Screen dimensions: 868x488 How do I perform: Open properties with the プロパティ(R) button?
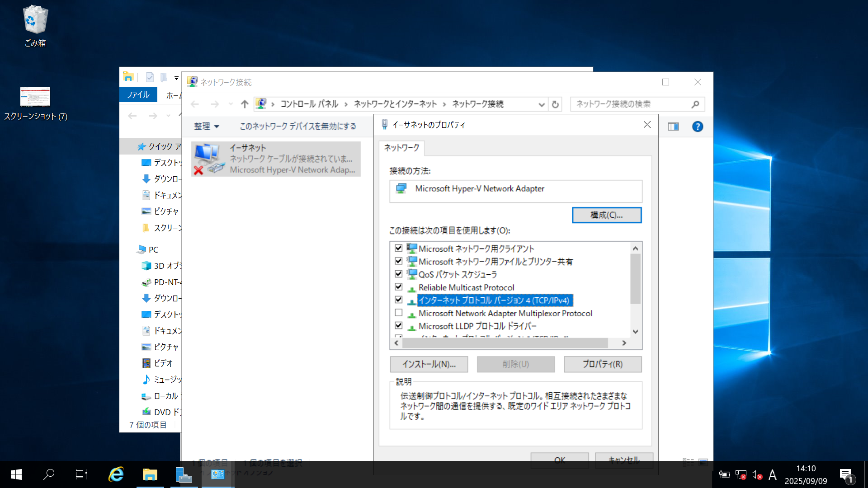(603, 364)
